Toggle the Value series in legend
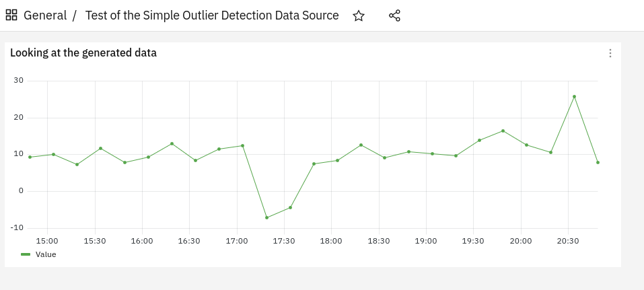The height and width of the screenshot is (290, 644). (46, 254)
